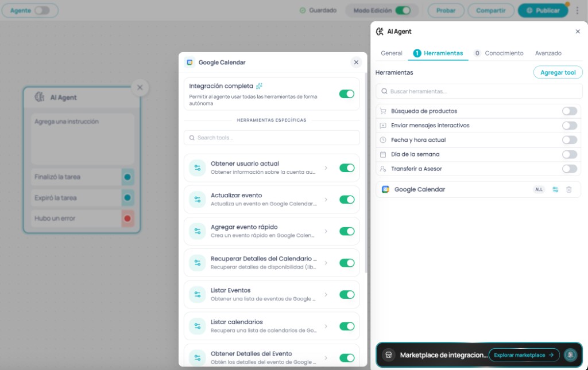
Task: Enable Fecha y hora actual tool
Action: tap(570, 140)
